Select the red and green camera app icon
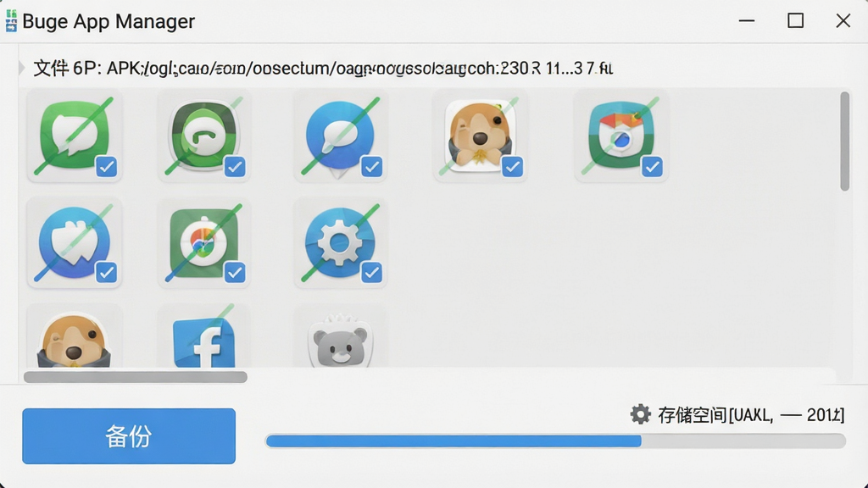 point(620,136)
